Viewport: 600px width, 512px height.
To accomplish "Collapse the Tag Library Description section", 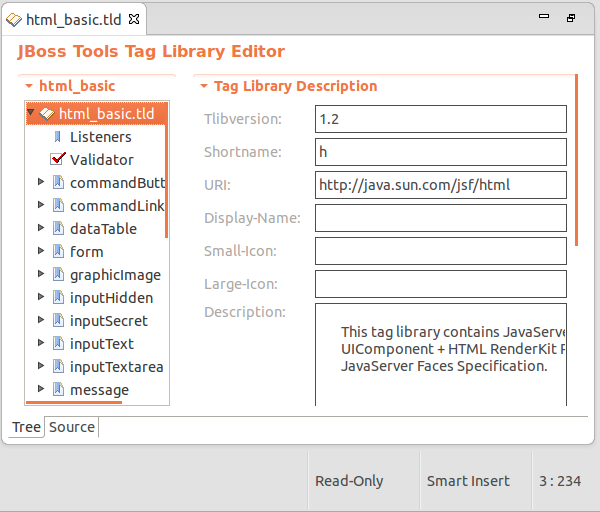I will click(x=204, y=86).
